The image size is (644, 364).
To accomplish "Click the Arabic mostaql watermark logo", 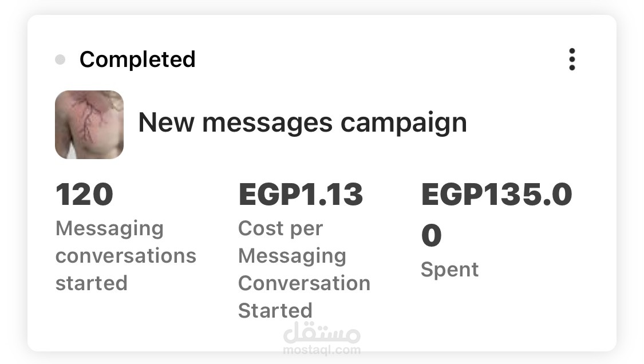I will [322, 333].
